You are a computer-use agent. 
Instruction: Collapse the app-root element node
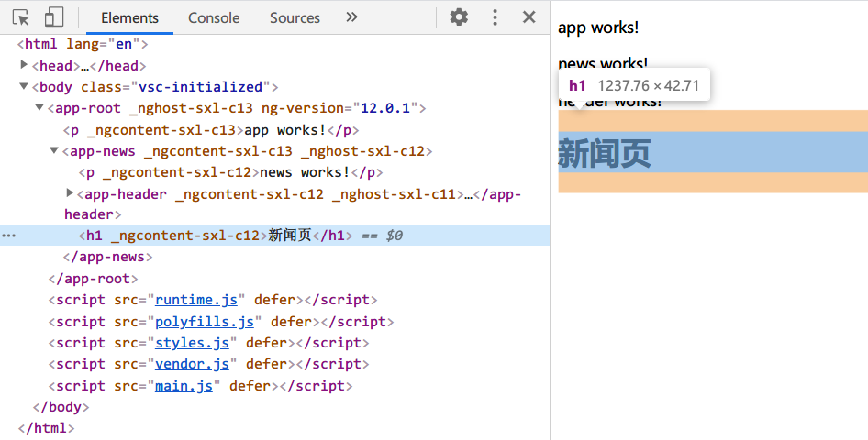pos(39,108)
